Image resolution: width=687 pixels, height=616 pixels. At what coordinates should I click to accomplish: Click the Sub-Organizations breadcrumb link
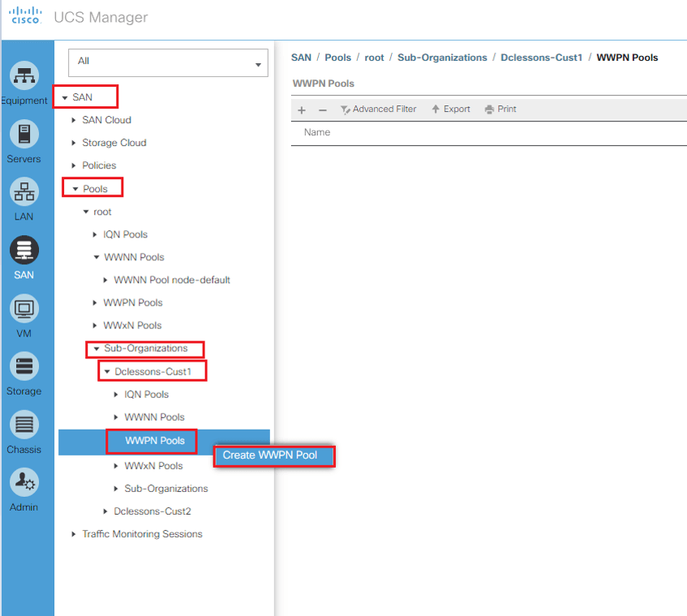[x=442, y=58]
